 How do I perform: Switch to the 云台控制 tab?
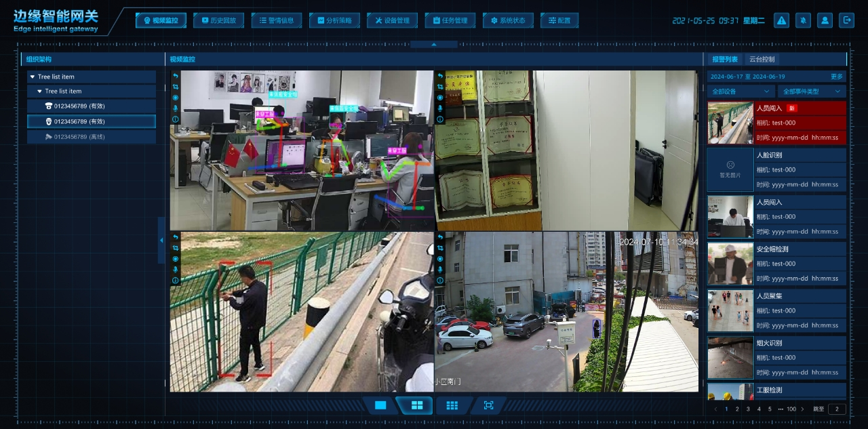762,60
